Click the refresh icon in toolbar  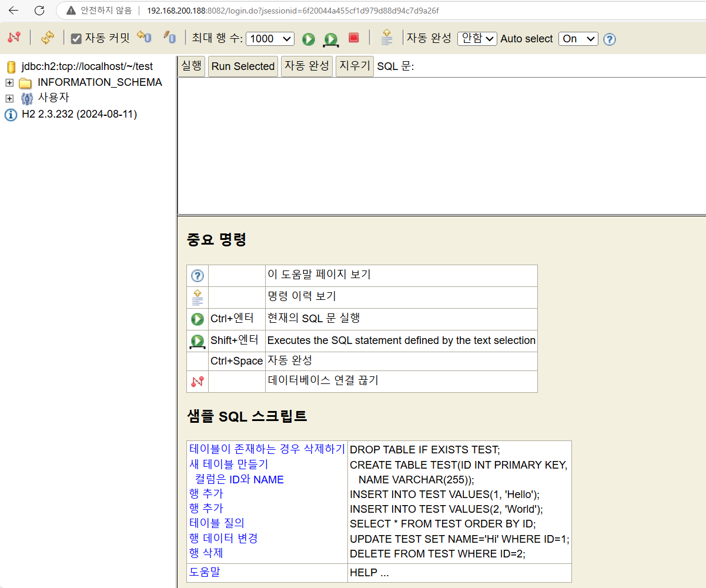point(47,38)
